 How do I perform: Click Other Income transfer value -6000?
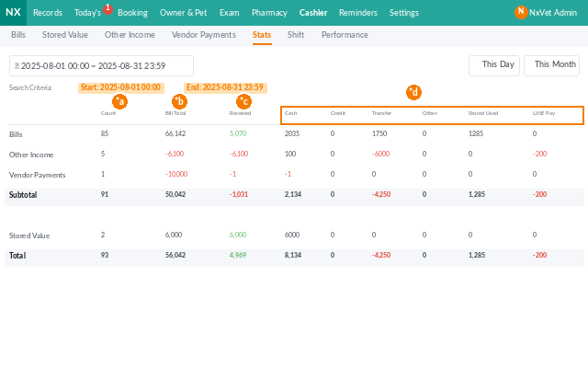coord(380,154)
